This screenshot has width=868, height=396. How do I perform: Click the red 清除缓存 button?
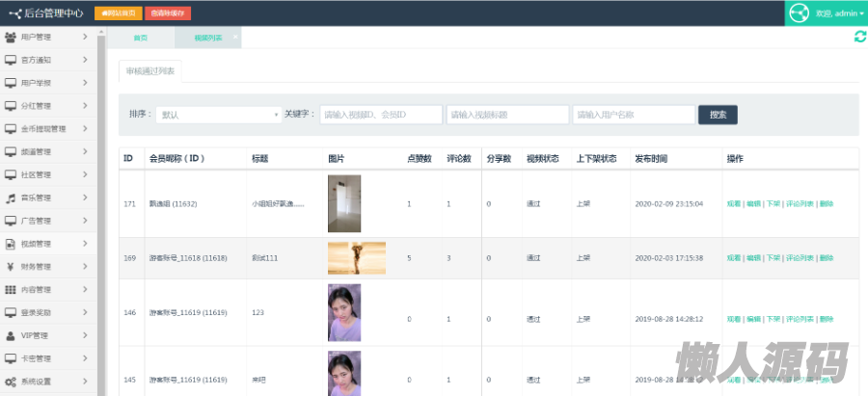(x=168, y=13)
